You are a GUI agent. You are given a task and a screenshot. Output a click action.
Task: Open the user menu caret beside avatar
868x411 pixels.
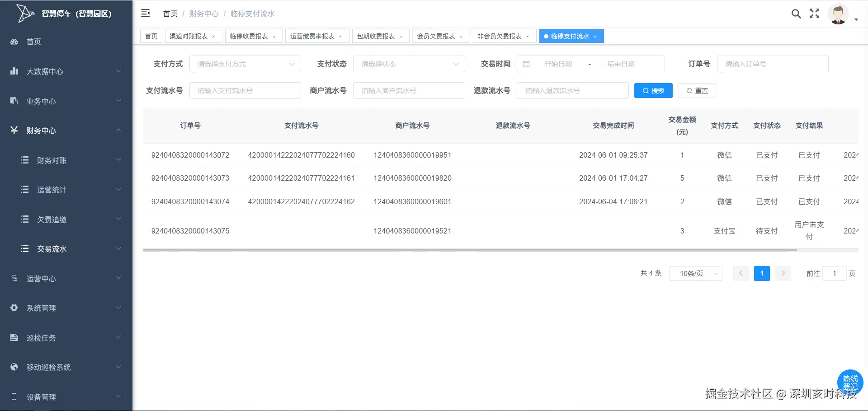(x=856, y=20)
